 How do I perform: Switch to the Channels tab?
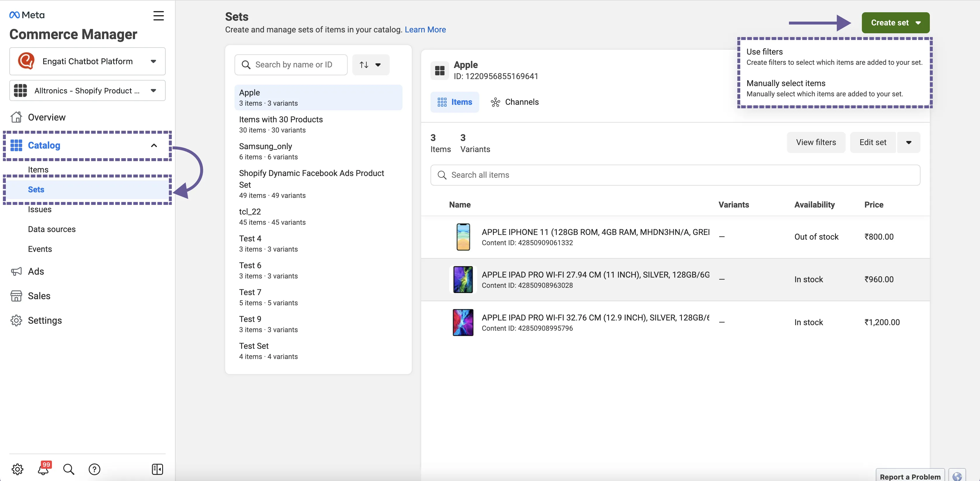tap(515, 102)
